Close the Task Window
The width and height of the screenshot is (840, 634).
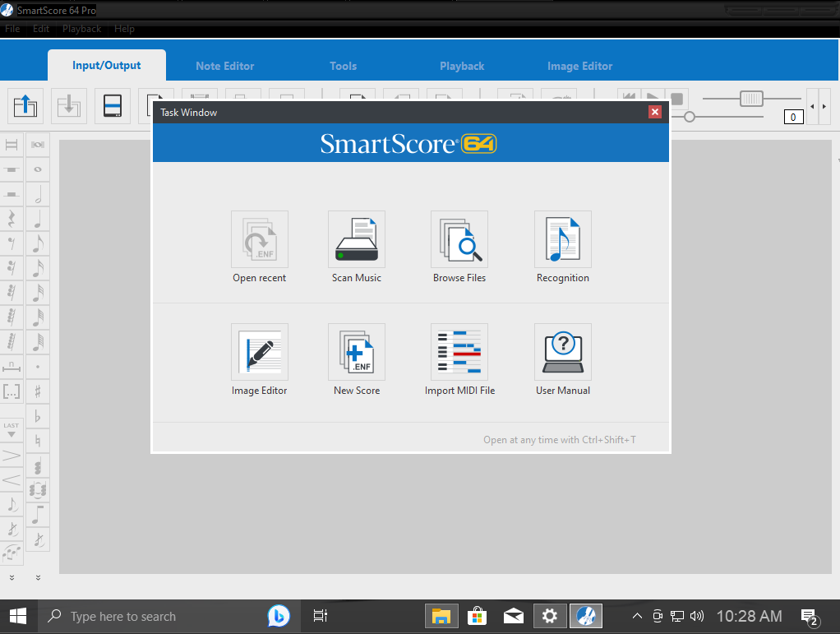tap(654, 112)
